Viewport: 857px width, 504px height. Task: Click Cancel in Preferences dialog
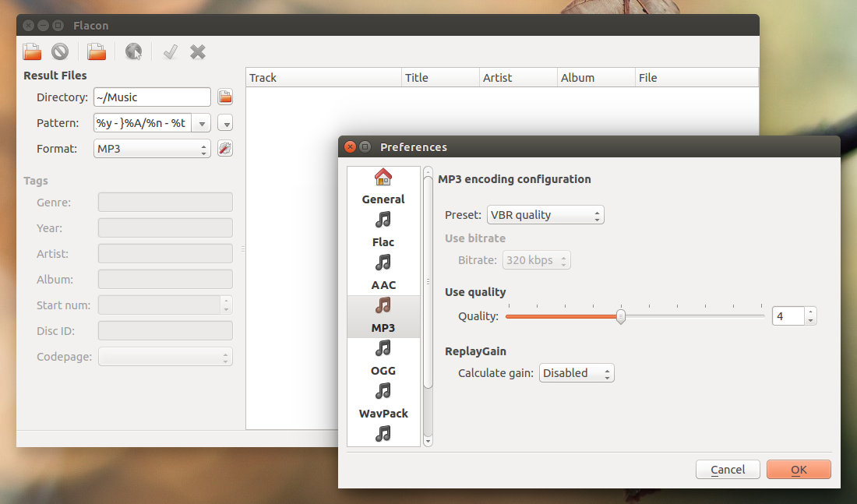coord(728,470)
